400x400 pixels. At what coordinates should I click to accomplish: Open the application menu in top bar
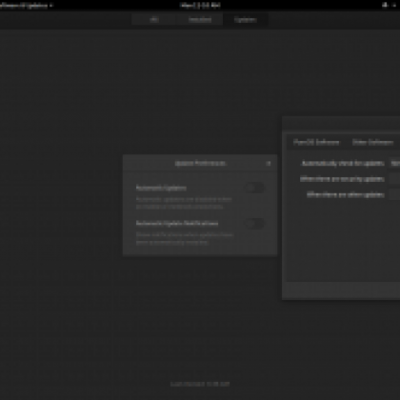26,6
